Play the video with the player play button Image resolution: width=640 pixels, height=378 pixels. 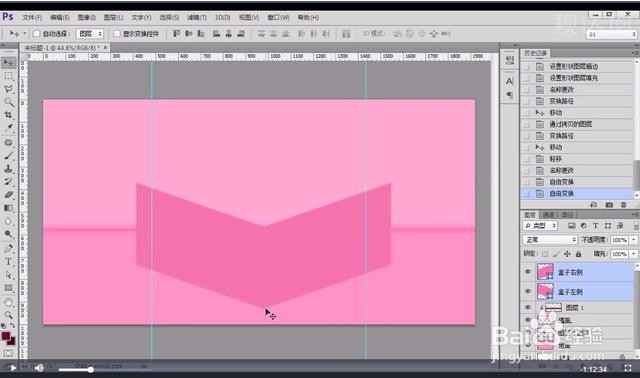click(x=13, y=368)
